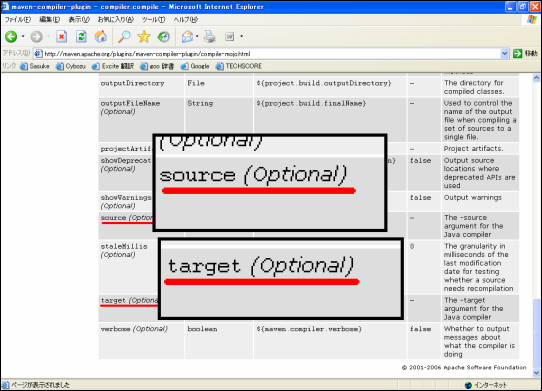The image size is (542, 391).
Task: Open the address bar URL dropdown
Action: coord(504,54)
